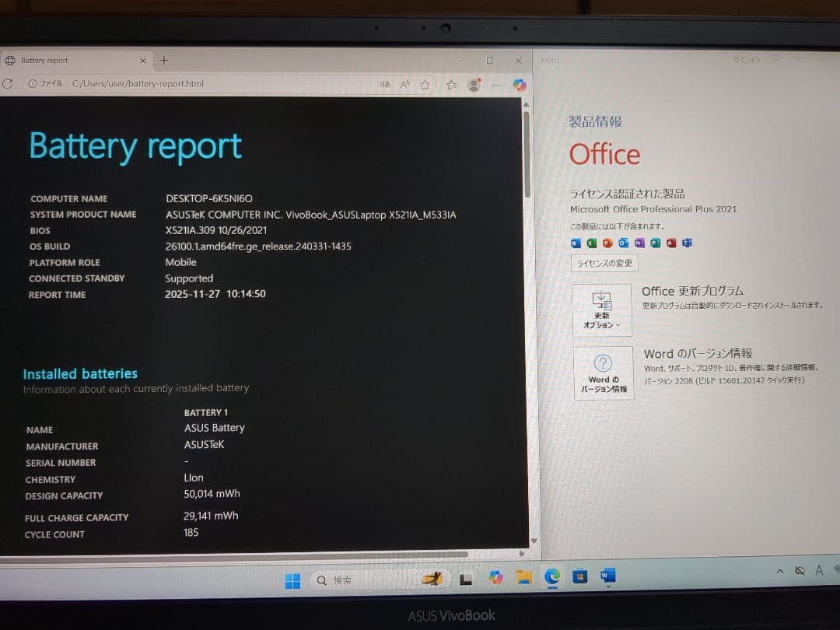Open Copilot from the Edge toolbar
This screenshot has height=630, width=840.
pos(519,85)
